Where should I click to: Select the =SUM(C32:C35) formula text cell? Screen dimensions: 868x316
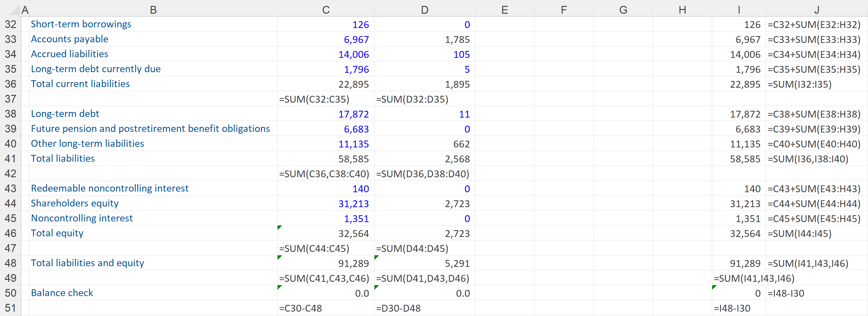[x=314, y=99]
